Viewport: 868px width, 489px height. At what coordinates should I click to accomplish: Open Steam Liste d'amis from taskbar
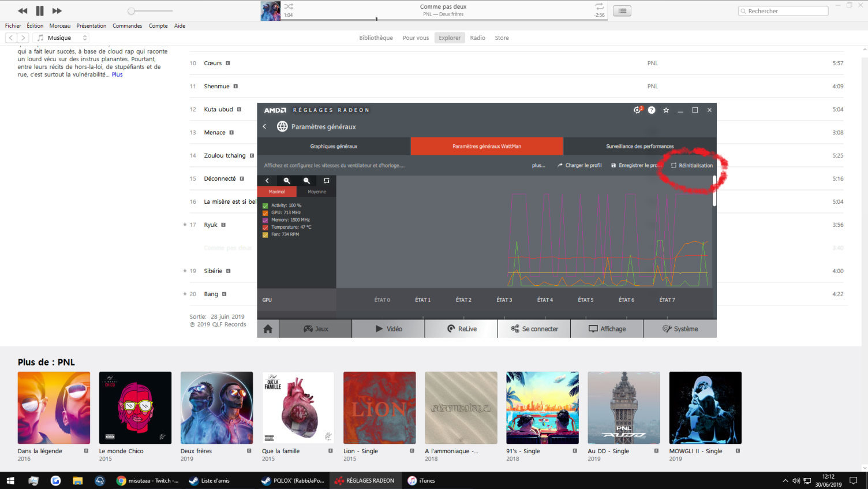click(209, 480)
